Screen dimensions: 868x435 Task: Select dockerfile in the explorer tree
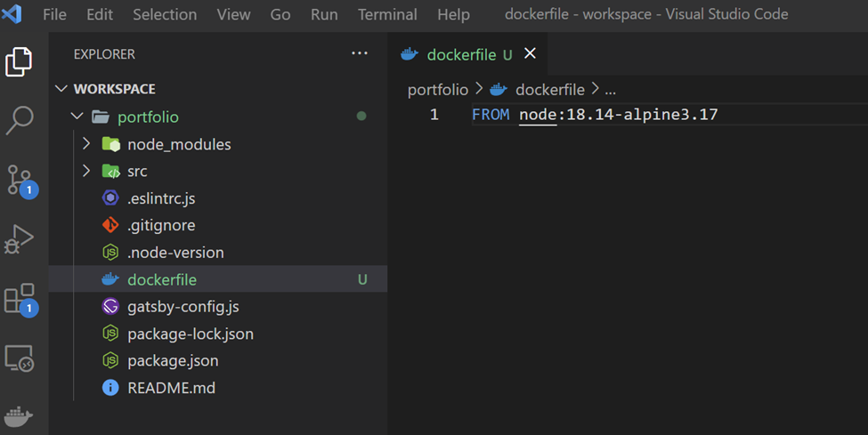point(218,279)
